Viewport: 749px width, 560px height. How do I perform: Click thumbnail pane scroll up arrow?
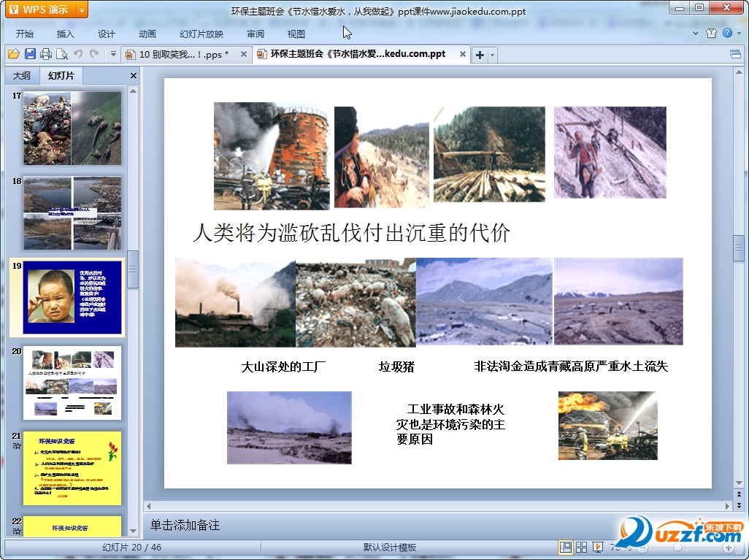click(134, 91)
